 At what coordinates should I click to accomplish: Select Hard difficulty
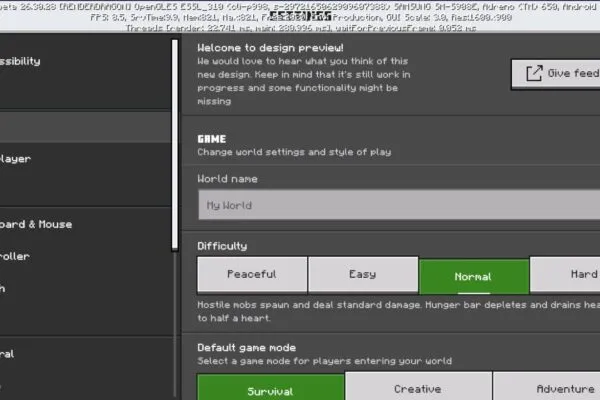[565, 274]
